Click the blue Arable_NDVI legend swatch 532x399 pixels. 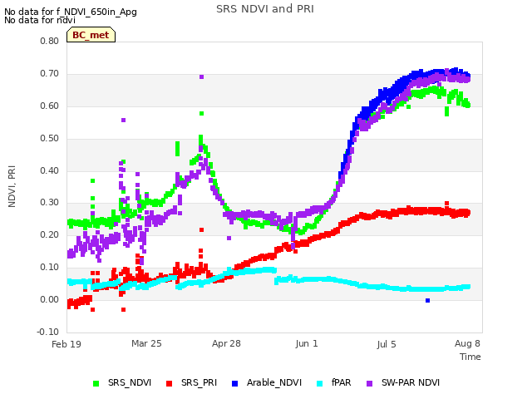point(234,383)
